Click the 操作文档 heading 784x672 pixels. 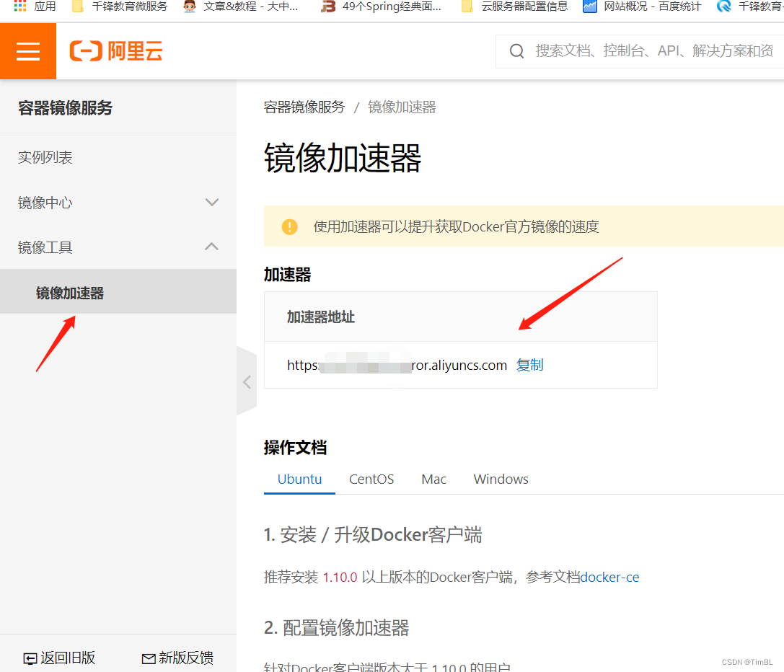pos(295,448)
